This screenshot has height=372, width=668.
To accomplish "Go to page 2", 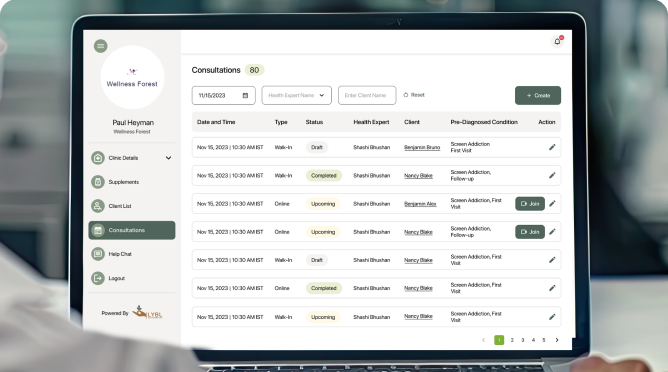I will click(512, 340).
